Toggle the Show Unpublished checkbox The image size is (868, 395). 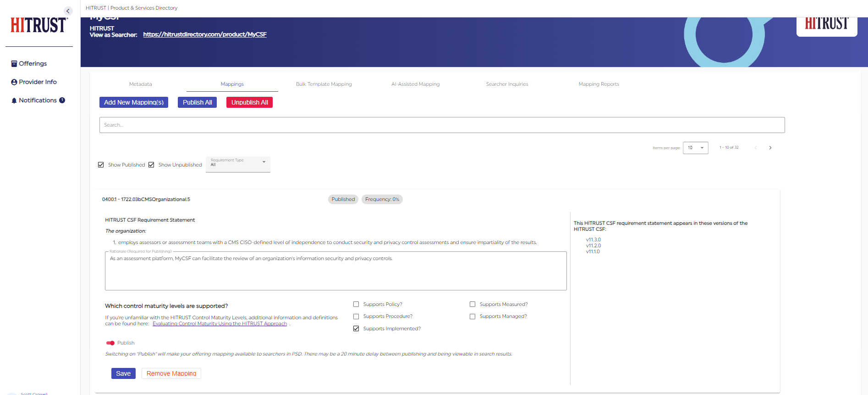click(x=151, y=165)
